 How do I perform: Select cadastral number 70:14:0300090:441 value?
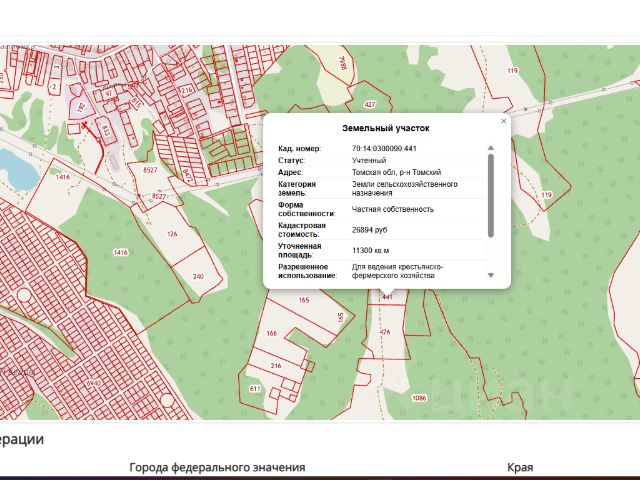[x=384, y=149]
